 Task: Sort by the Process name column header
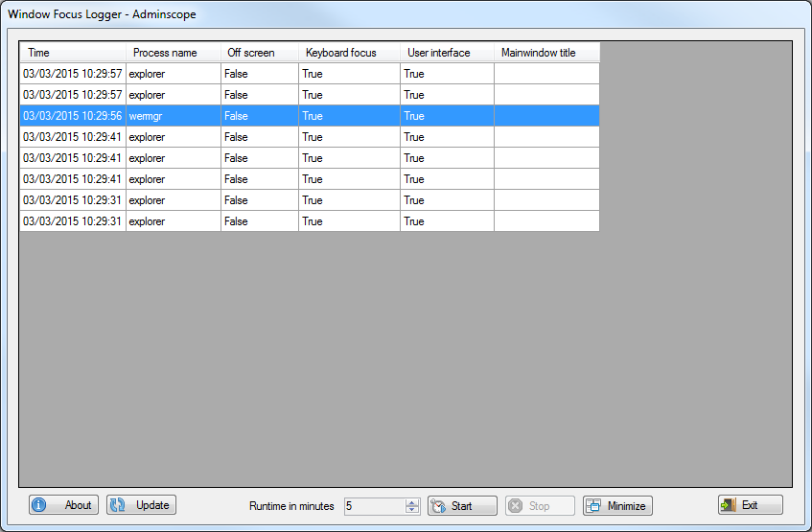coord(174,53)
